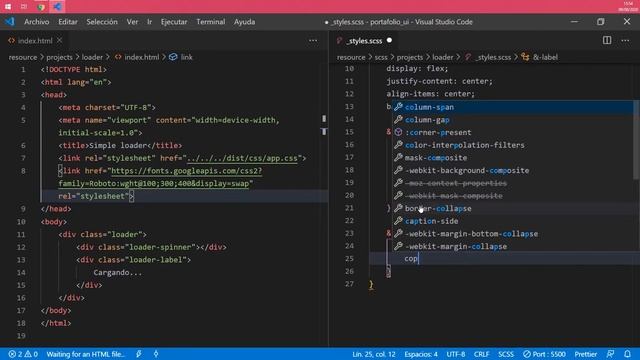Split the right editor with split icon
640x360 pixels.
[607, 40]
